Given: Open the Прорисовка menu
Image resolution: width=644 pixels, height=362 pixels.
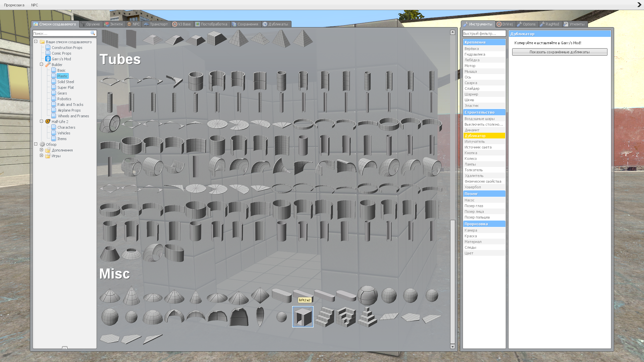Looking at the screenshot, I should (14, 5).
